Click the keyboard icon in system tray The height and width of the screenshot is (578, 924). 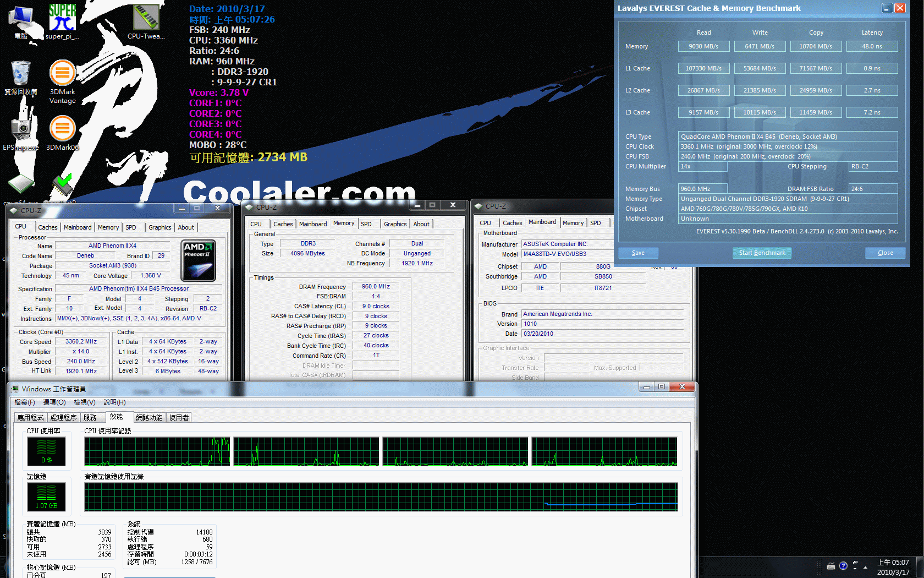[831, 566]
